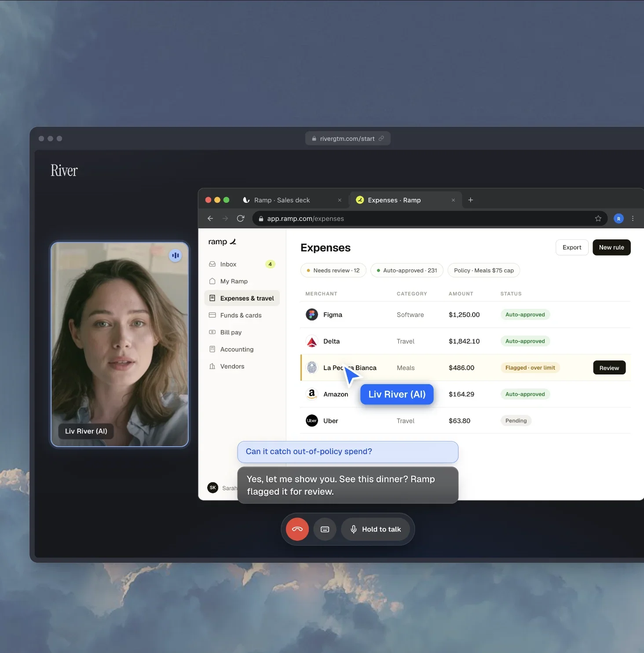Click the SK user avatar
The height and width of the screenshot is (653, 644).
pyautogui.click(x=213, y=488)
